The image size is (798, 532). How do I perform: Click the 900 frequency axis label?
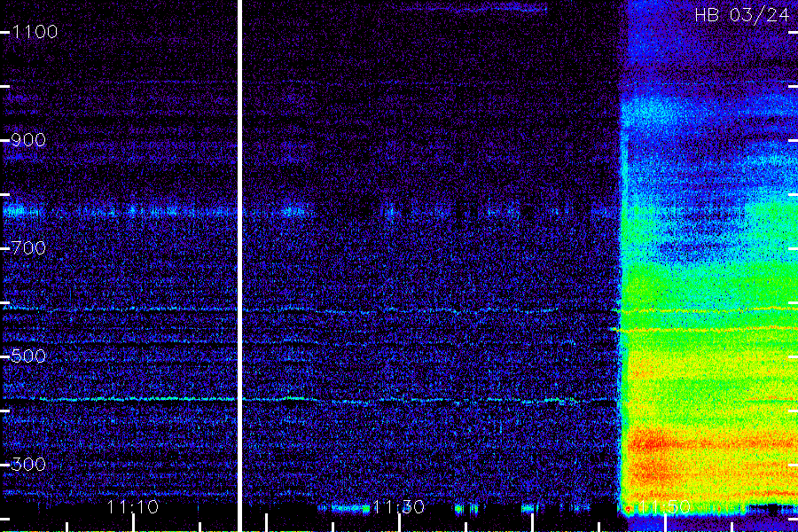click(28, 140)
